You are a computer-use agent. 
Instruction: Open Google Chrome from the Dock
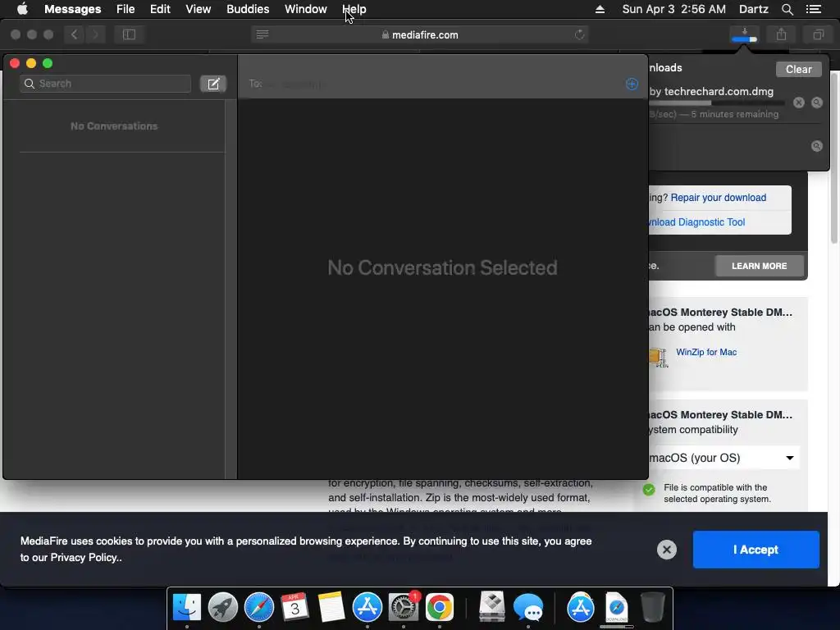tap(440, 607)
